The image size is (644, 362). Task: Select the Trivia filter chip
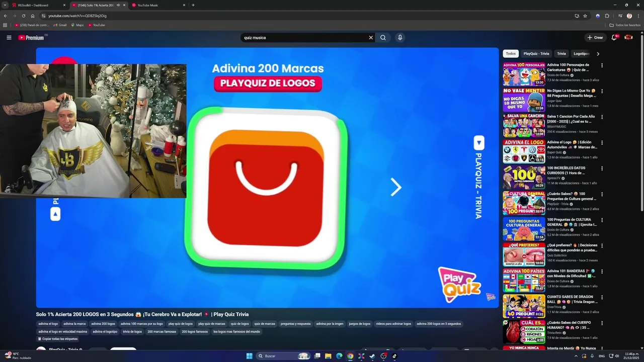point(561,54)
